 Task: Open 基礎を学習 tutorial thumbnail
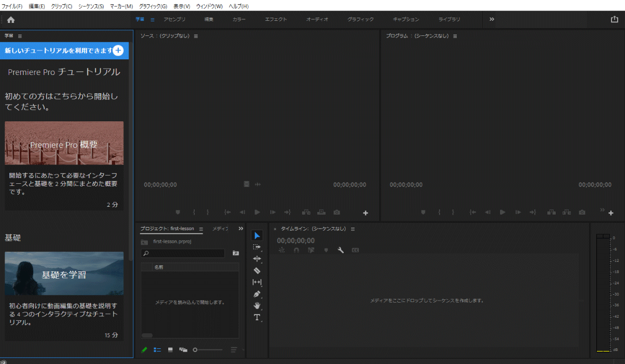pos(64,273)
